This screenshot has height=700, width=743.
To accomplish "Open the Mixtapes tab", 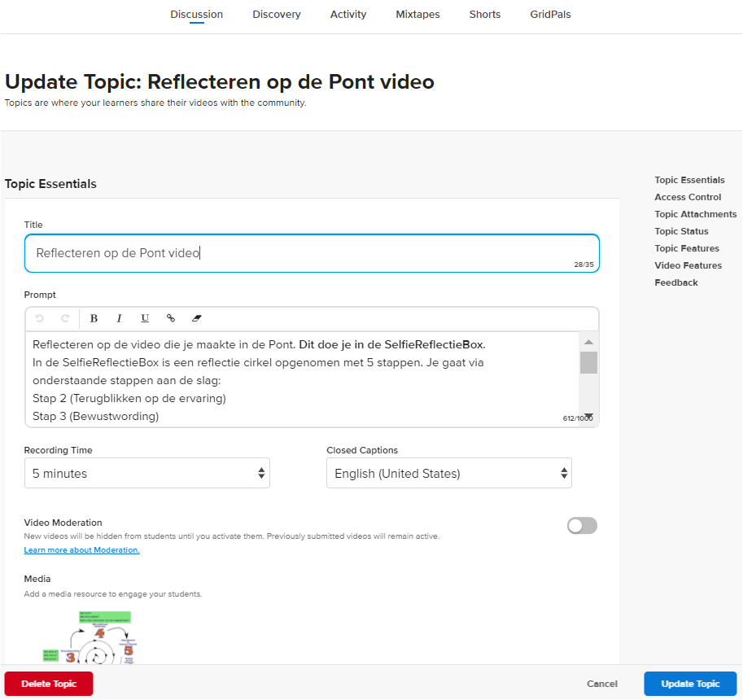I will 417,14.
